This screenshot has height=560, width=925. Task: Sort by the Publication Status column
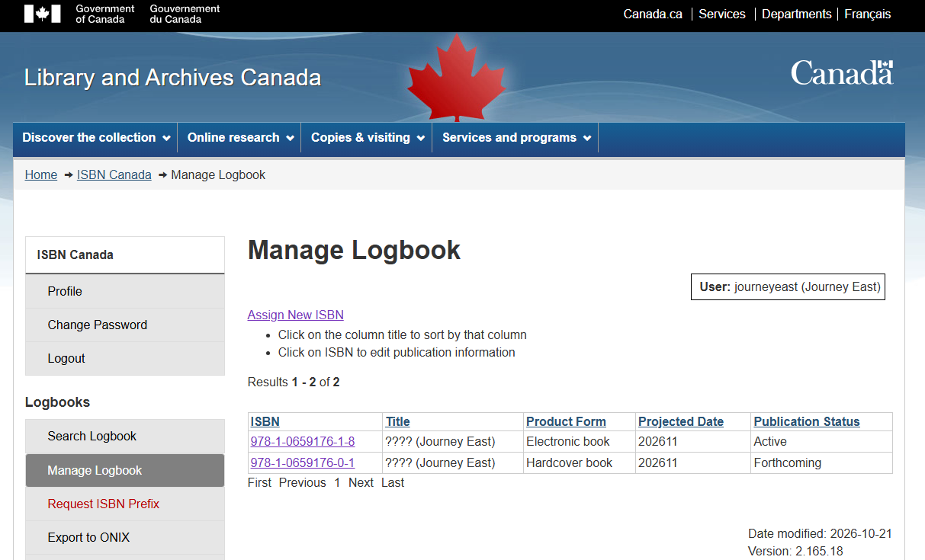coord(807,421)
